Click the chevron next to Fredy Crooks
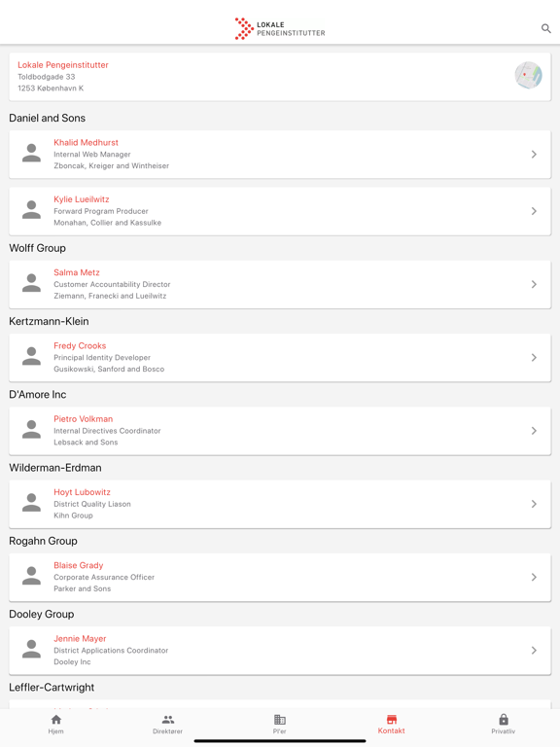Image resolution: width=560 pixels, height=747 pixels. point(534,358)
